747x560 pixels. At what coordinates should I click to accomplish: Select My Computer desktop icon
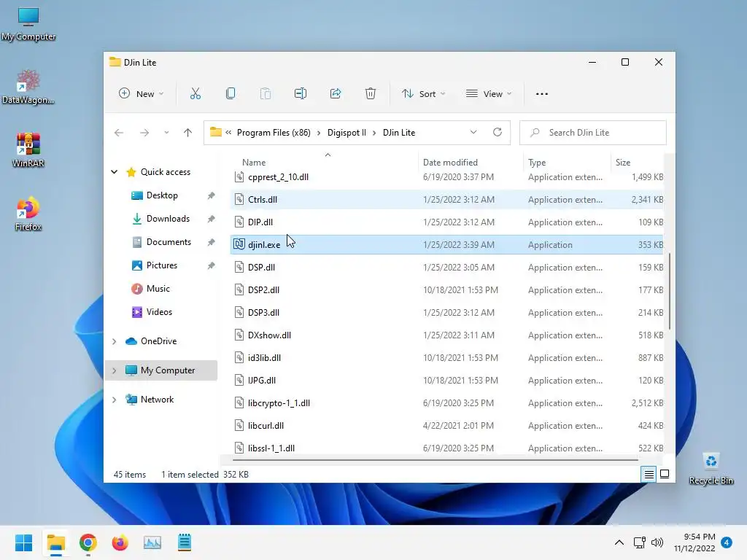(x=28, y=24)
